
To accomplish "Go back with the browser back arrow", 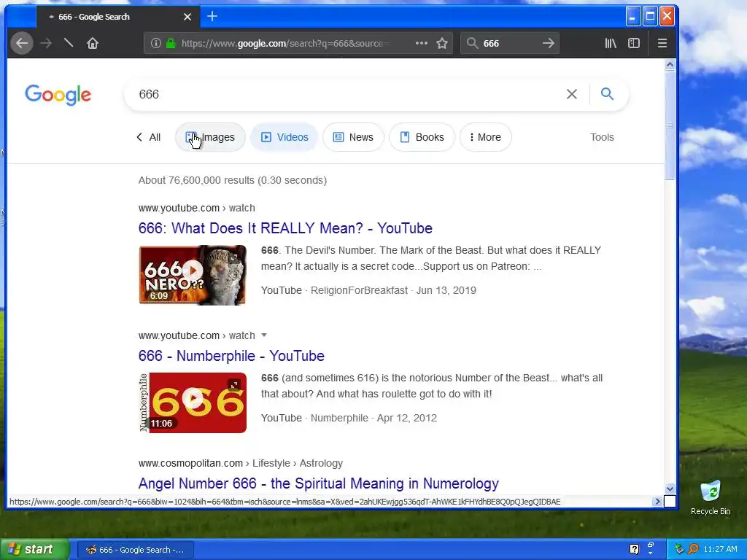I will pos(22,43).
